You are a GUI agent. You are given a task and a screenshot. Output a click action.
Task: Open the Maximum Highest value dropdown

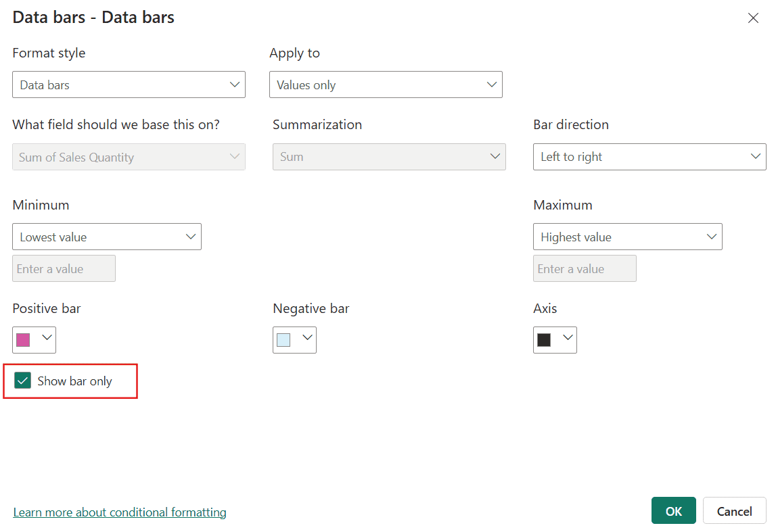click(628, 237)
